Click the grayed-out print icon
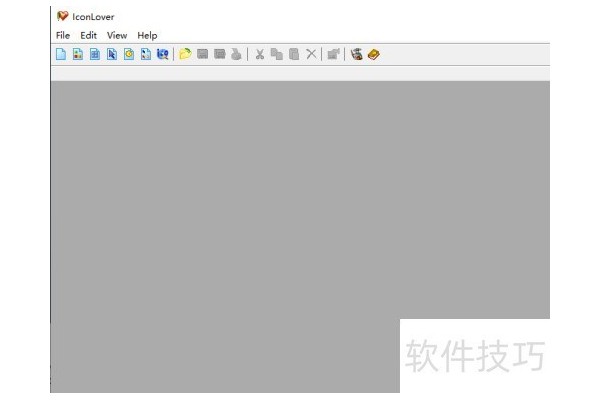 click(236, 54)
